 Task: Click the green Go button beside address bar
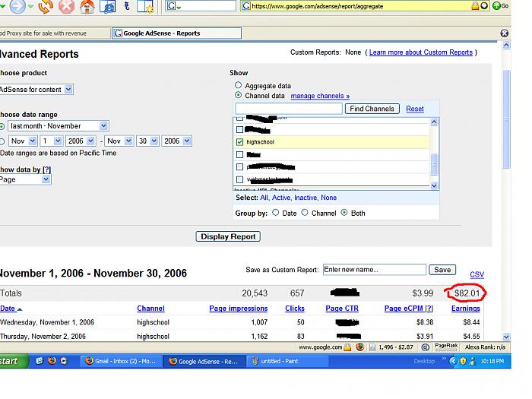coord(500,6)
